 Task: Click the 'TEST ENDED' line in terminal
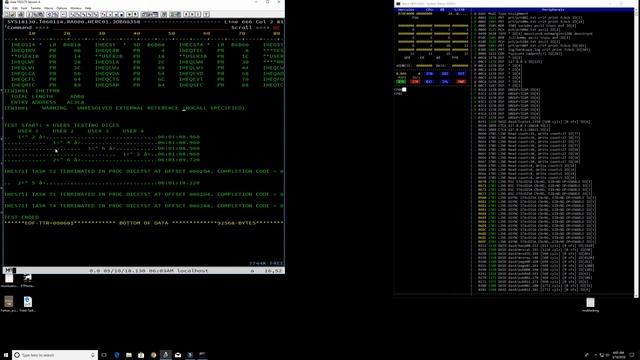click(x=22, y=217)
